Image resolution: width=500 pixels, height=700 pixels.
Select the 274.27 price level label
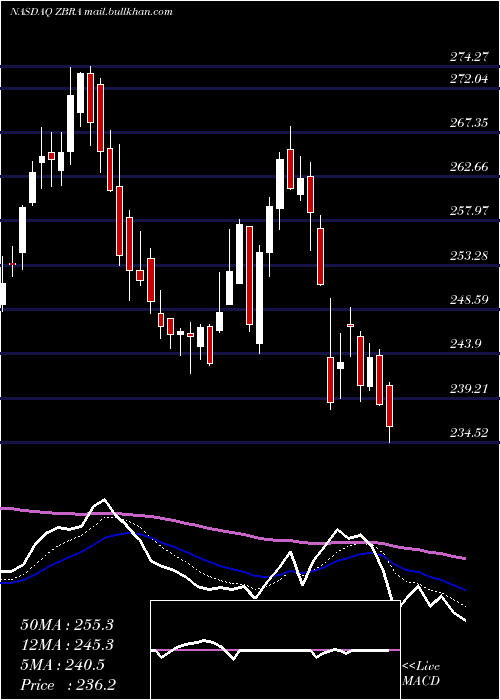tap(468, 57)
